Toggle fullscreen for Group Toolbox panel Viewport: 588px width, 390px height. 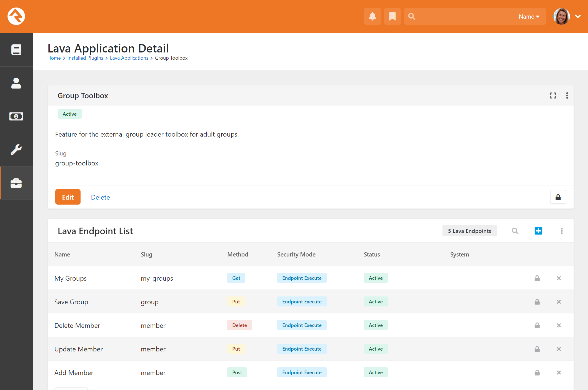click(x=553, y=95)
